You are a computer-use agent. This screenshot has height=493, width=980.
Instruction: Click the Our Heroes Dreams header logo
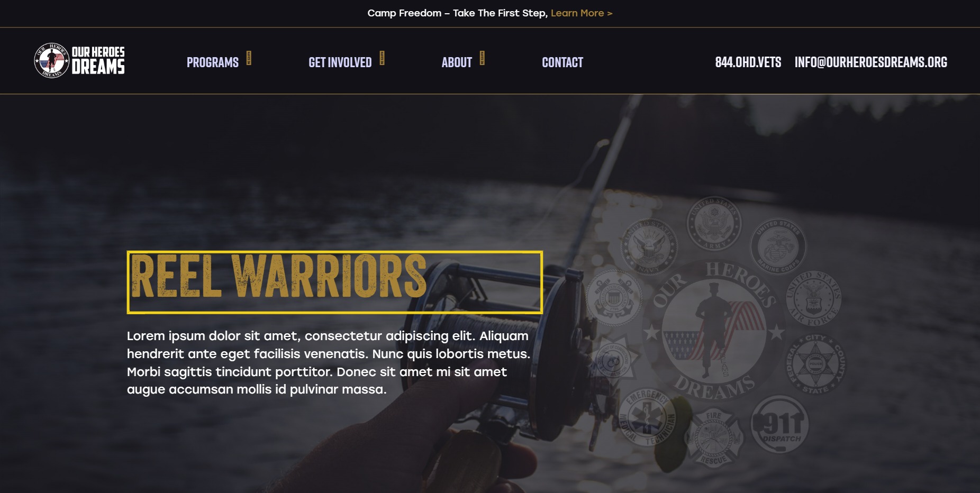point(79,60)
